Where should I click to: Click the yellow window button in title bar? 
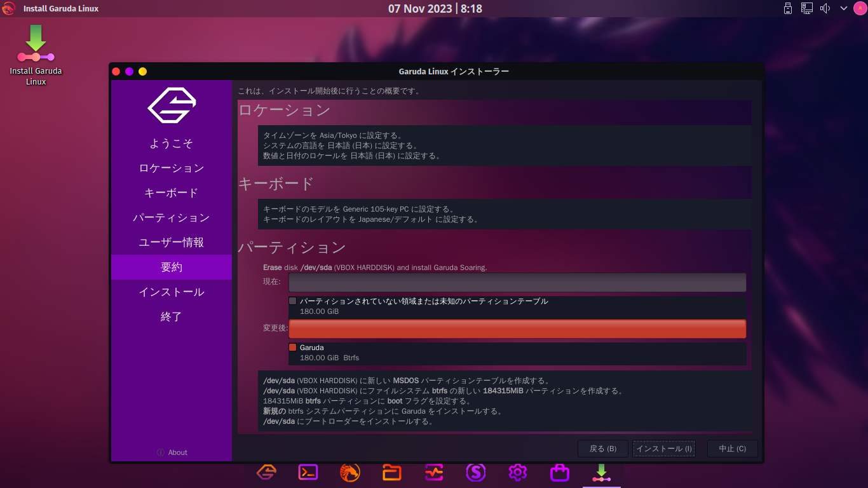tap(143, 71)
